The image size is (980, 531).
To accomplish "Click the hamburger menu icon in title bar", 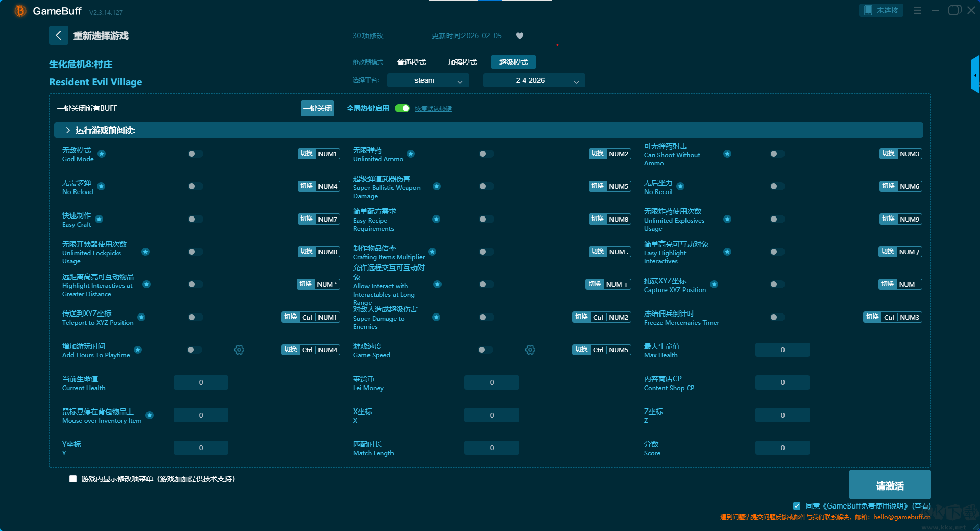I will point(917,10).
